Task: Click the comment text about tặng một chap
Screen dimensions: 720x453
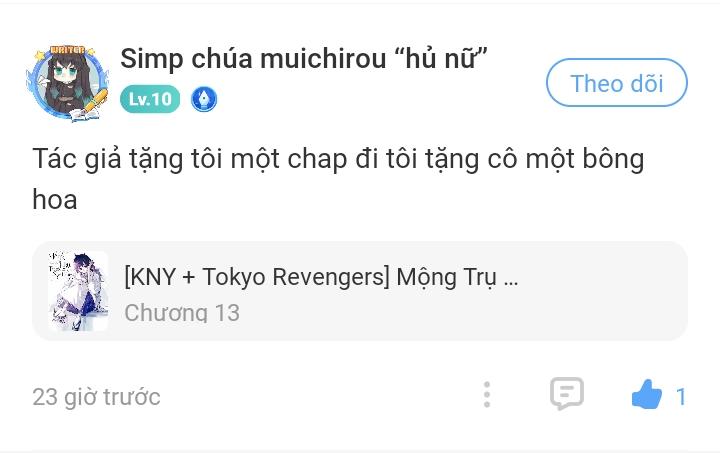Action: [338, 179]
